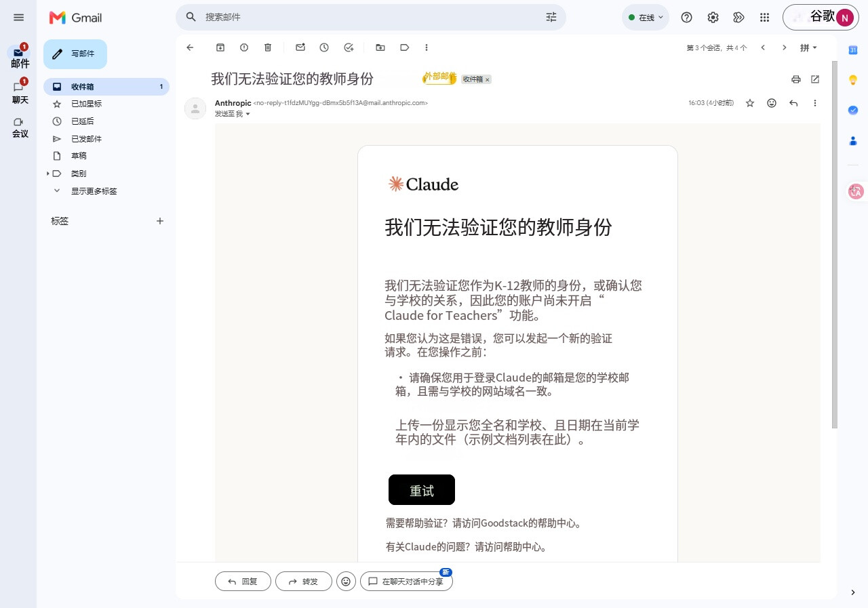
Task: Open the Move to folder icon
Action: pos(380,47)
